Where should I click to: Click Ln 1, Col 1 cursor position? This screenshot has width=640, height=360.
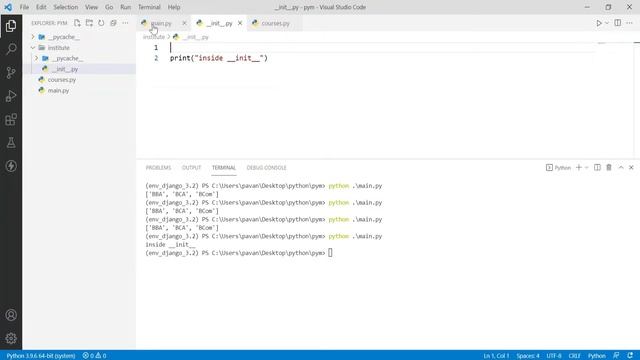tap(496, 356)
